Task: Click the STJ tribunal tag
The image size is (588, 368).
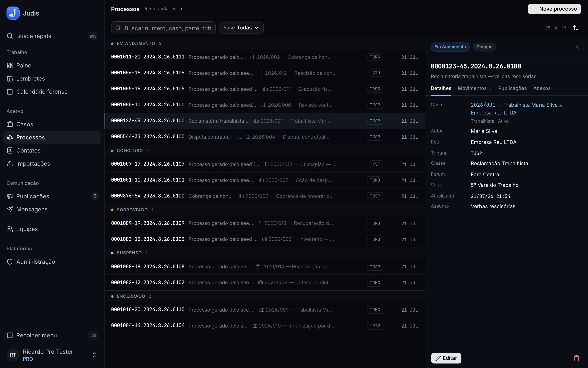Action: point(376,73)
